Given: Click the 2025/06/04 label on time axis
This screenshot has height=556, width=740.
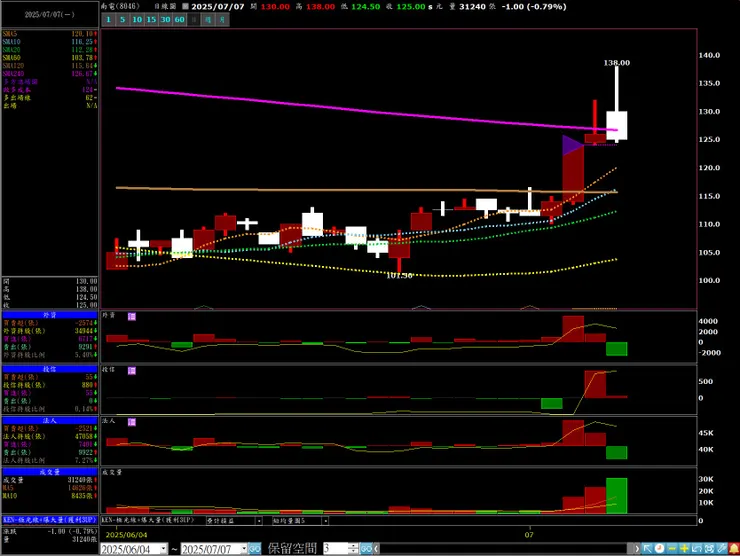Looking at the screenshot, I should pyautogui.click(x=126, y=535).
